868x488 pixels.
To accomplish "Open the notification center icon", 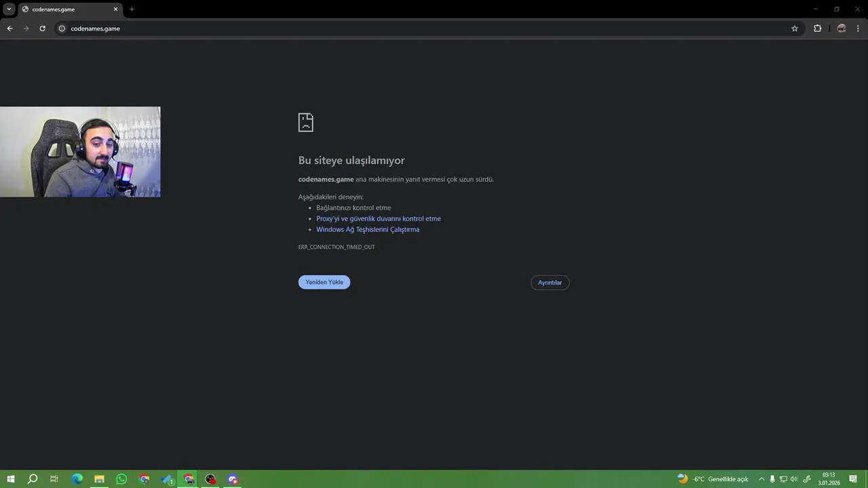I will pyautogui.click(x=853, y=479).
